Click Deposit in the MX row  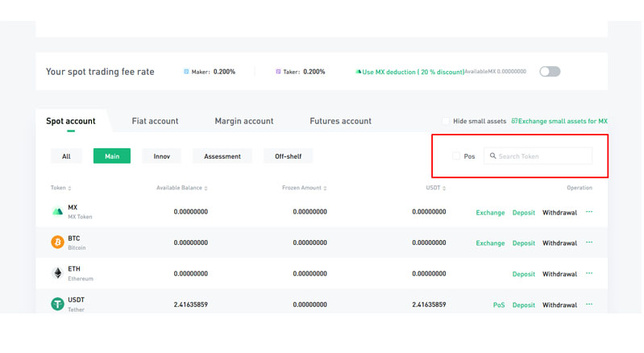coord(524,213)
